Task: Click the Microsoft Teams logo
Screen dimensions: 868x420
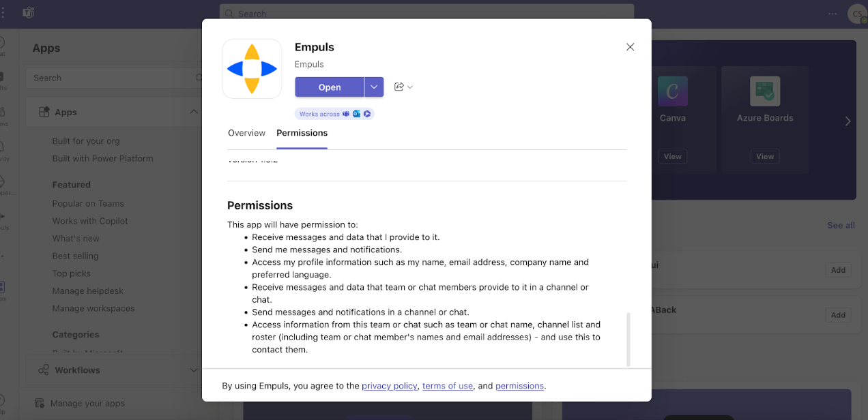Action: 29,13
